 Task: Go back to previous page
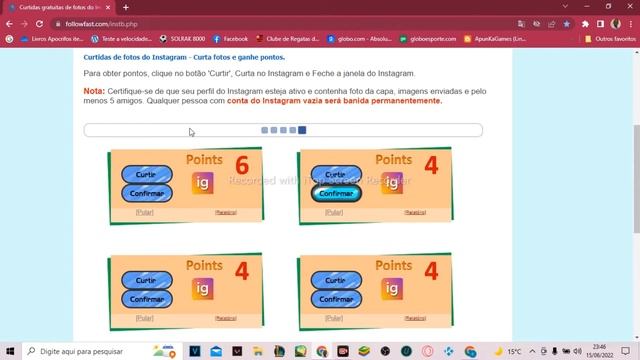pyautogui.click(x=9, y=24)
